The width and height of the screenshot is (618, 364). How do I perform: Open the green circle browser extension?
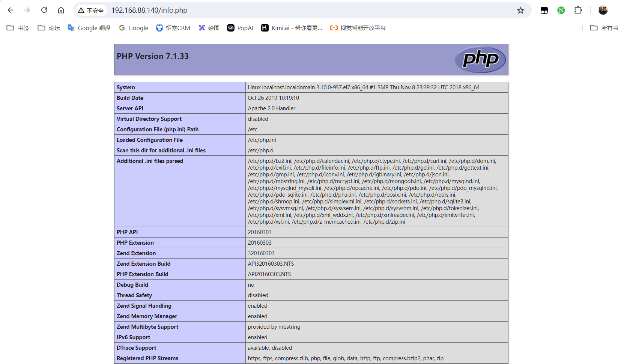pos(561,11)
